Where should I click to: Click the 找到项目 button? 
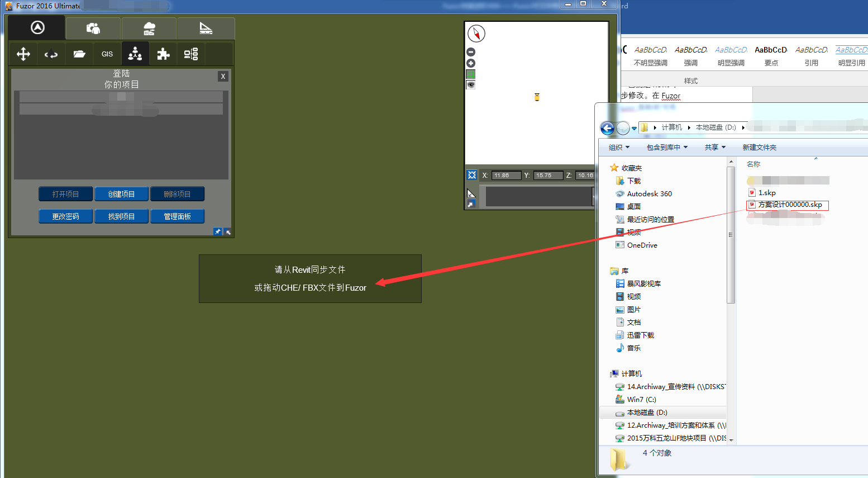click(121, 216)
